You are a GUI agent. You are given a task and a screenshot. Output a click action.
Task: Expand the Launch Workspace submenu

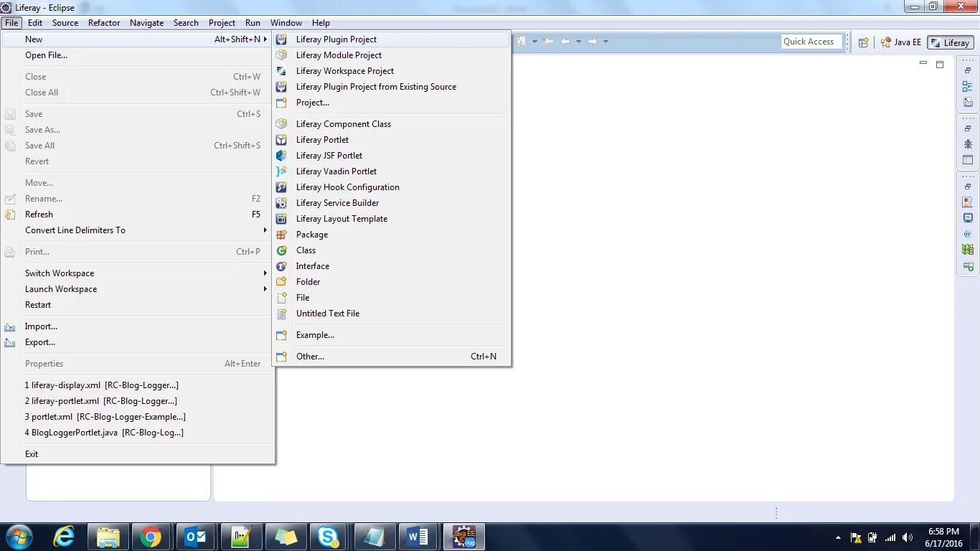265,289
